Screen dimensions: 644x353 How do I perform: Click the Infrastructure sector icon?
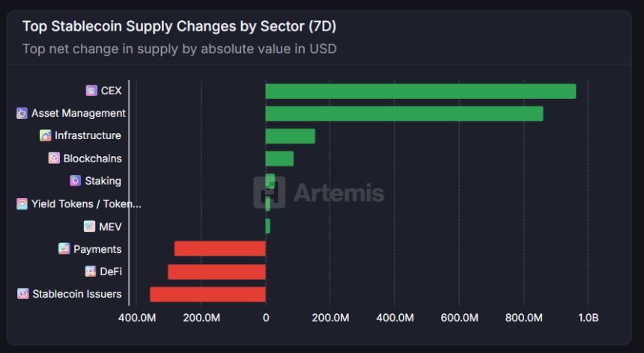click(x=46, y=135)
